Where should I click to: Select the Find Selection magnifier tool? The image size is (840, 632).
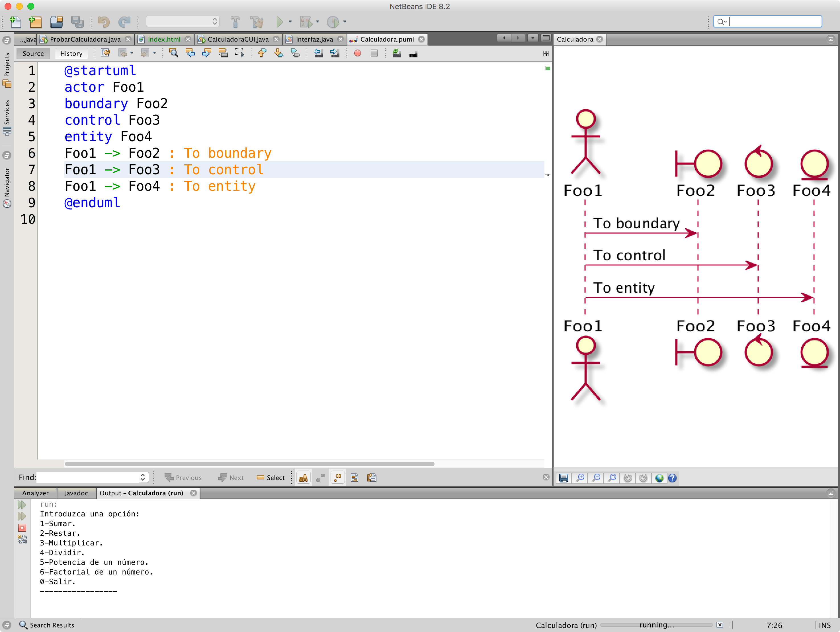click(173, 53)
